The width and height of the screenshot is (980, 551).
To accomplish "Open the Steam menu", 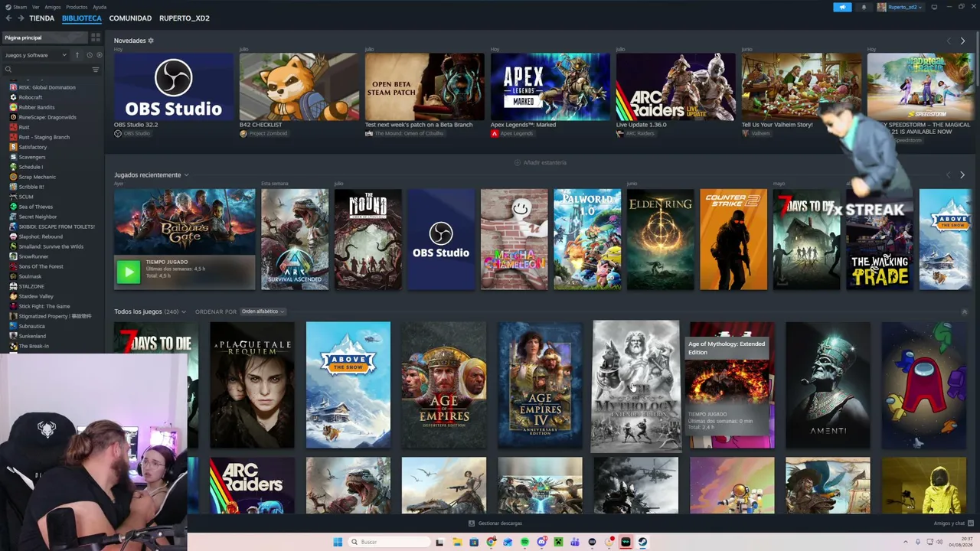I will point(20,7).
